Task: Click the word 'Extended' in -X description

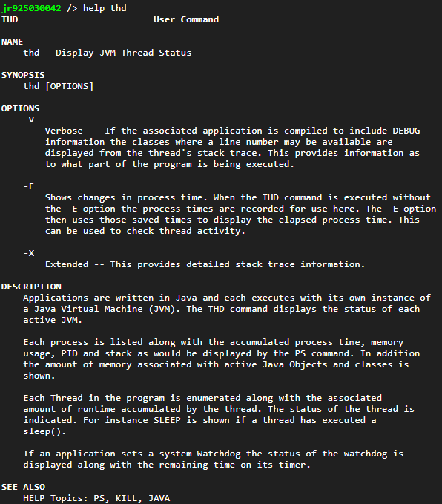Action: point(67,264)
